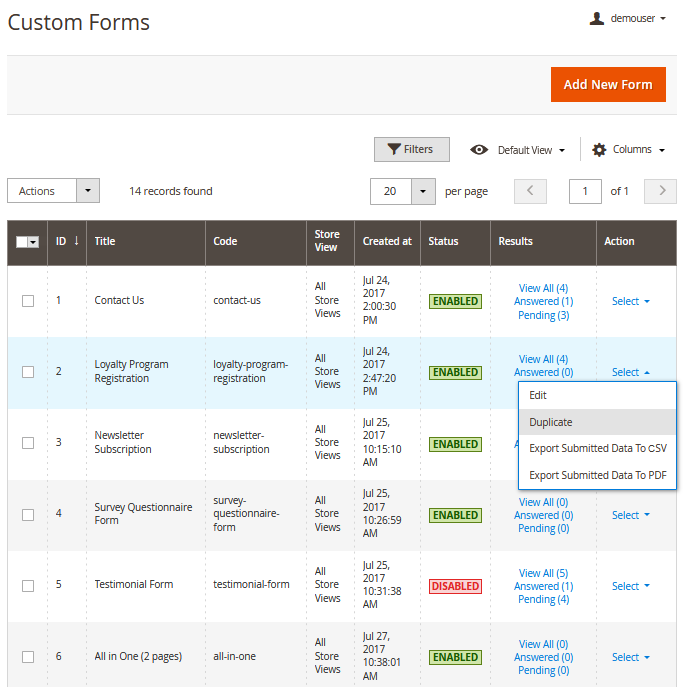Go to next page arrow
Screen dimensions: 684x687
point(660,191)
